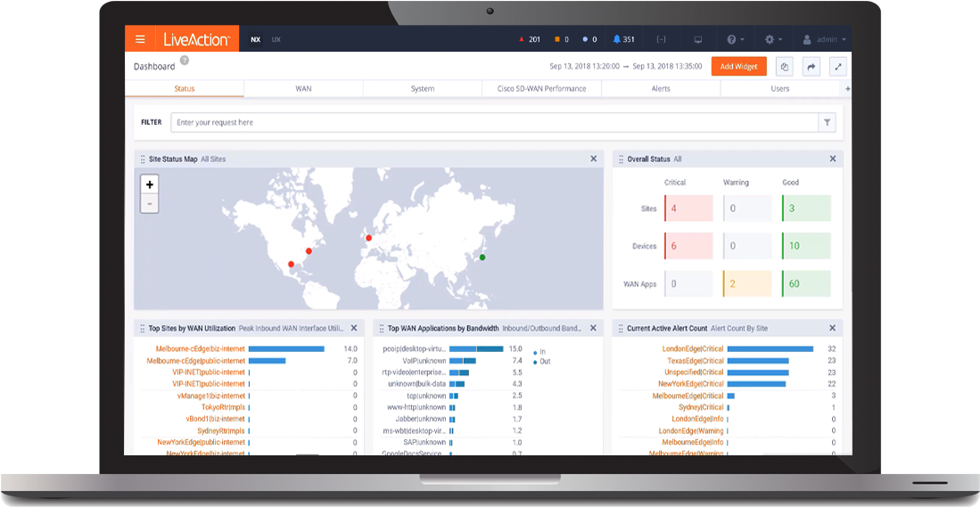Click the Dashboard help question mark icon
Screen dimensions: 980x507
185,61
